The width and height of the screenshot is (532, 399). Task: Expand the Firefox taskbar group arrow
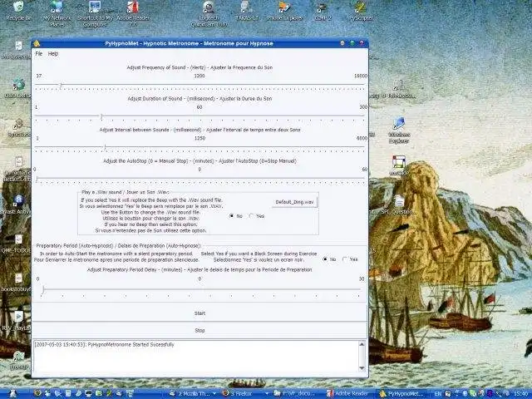(x=267, y=393)
